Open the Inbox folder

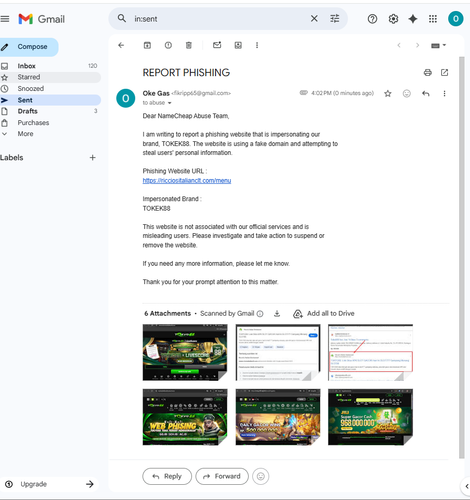pos(49,66)
